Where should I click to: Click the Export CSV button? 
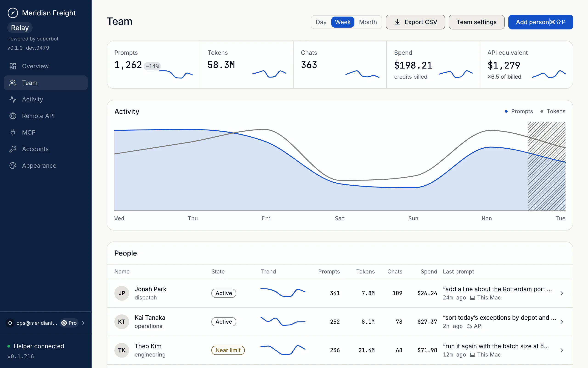pyautogui.click(x=416, y=22)
